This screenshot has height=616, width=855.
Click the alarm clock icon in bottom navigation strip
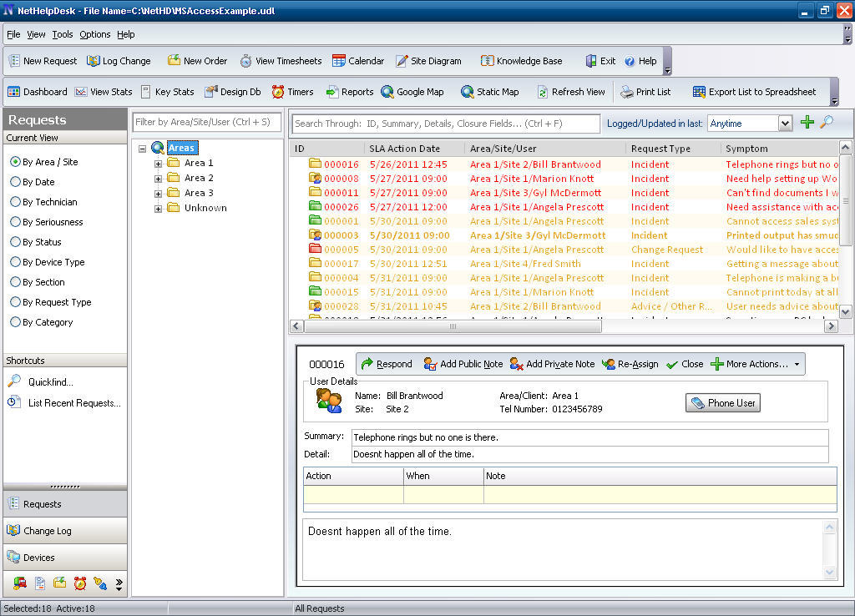pos(80,583)
